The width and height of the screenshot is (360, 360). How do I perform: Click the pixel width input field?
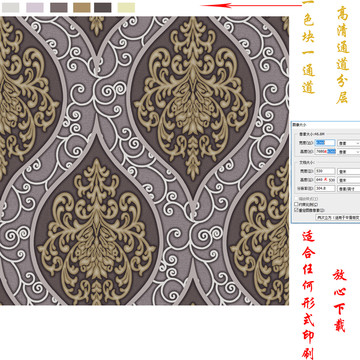point(325,143)
